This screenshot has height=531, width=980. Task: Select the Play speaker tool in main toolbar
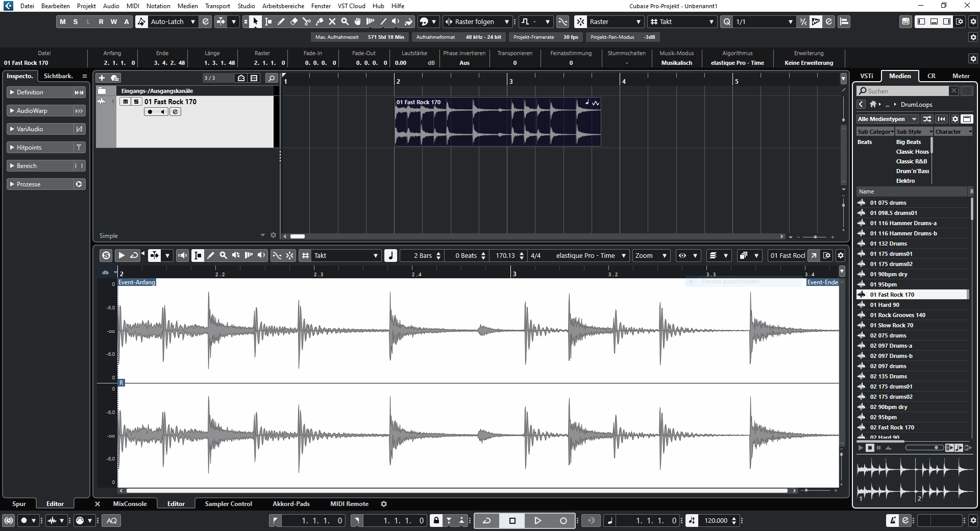[x=396, y=21]
